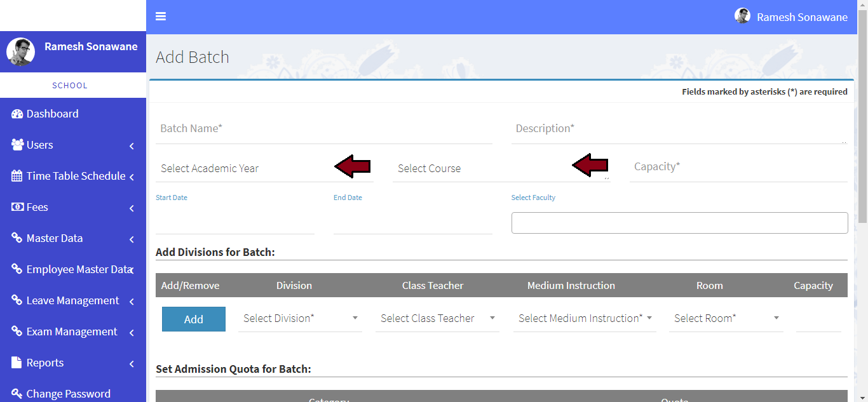This screenshot has height=402, width=868.
Task: Click the Change Password key icon
Action: (x=17, y=394)
